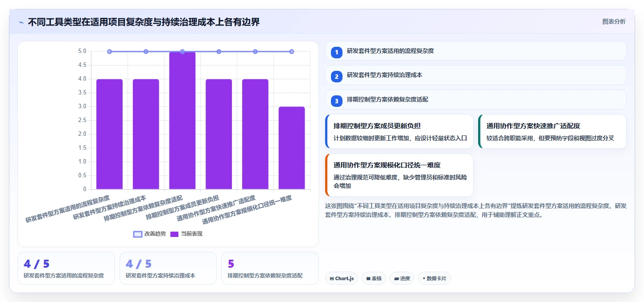
Task: Click the 4 / 5 流程复杂度 stat card
Action: click(x=66, y=268)
